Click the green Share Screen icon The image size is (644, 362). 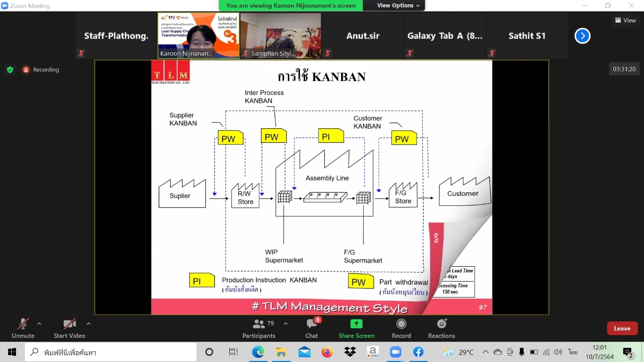coord(356,324)
